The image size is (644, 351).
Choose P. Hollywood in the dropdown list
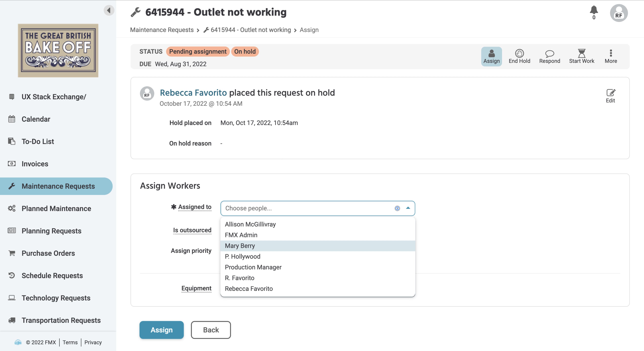(x=243, y=256)
